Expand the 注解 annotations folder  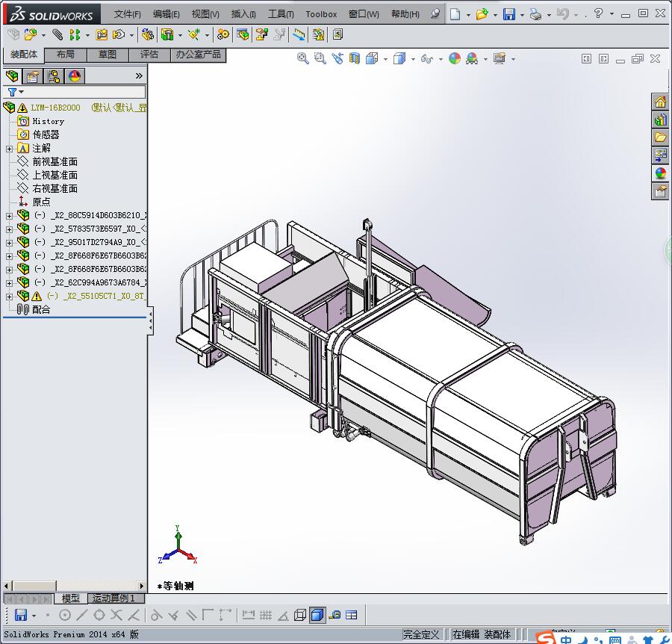[x=9, y=149]
